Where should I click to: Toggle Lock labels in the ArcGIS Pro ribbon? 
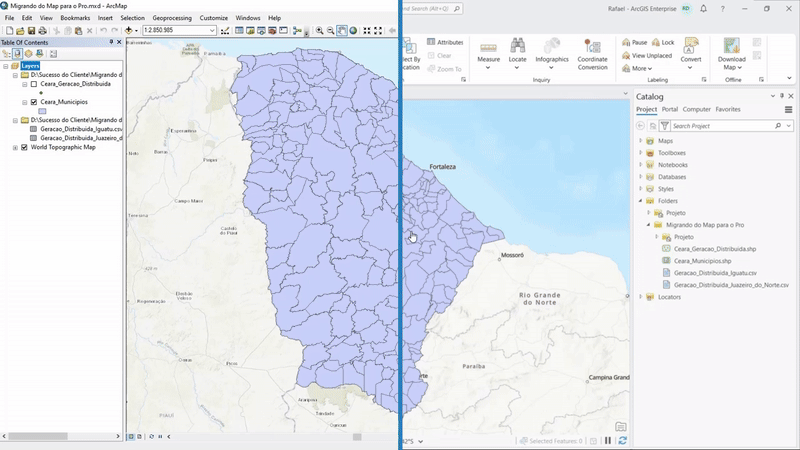tap(663, 42)
